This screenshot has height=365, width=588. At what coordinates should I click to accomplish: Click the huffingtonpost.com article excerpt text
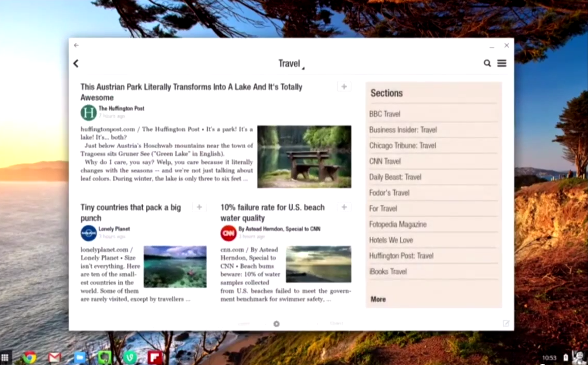(167, 153)
